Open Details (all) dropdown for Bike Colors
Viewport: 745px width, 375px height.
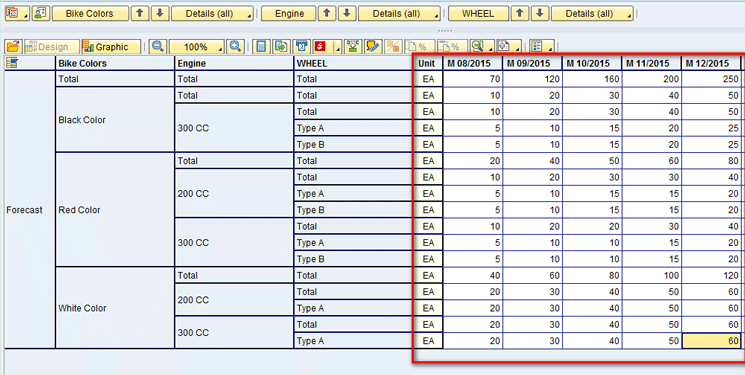212,13
